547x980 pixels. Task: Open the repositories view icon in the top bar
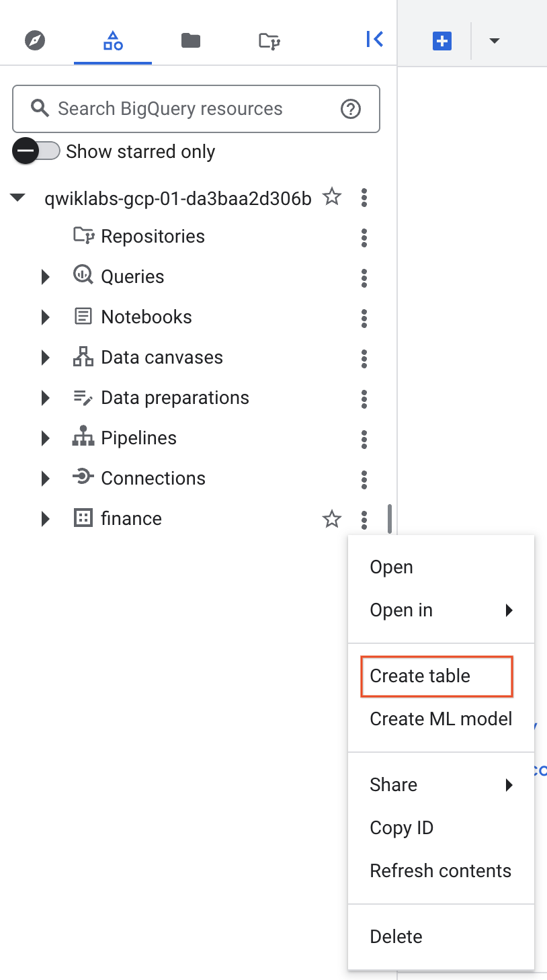click(x=268, y=40)
